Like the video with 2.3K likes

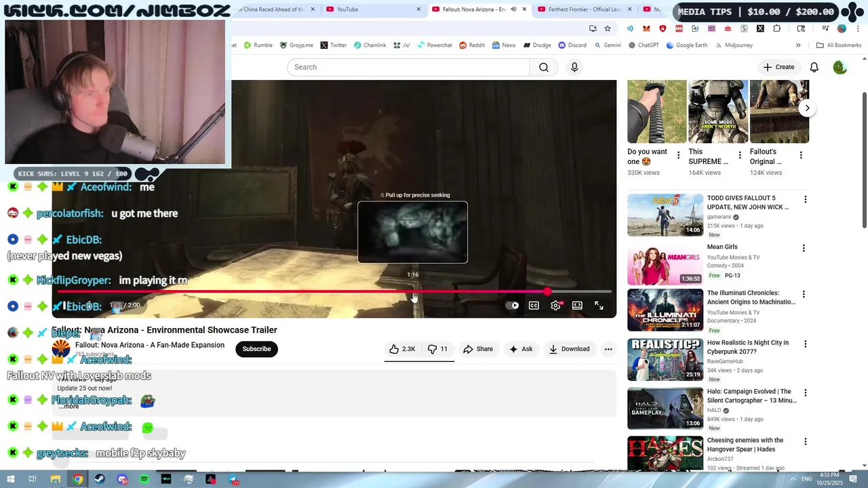click(x=401, y=349)
